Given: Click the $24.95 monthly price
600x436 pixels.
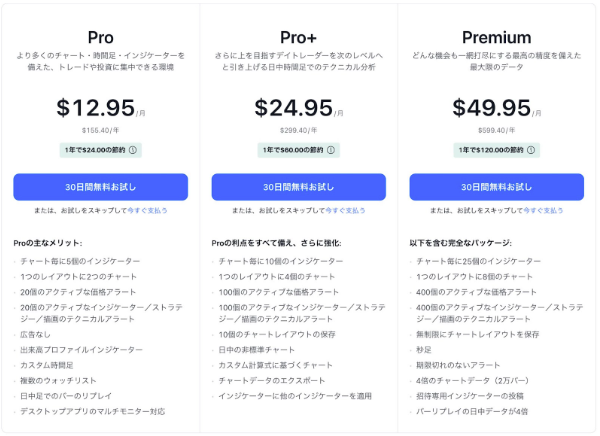Looking at the screenshot, I should pyautogui.click(x=294, y=108).
